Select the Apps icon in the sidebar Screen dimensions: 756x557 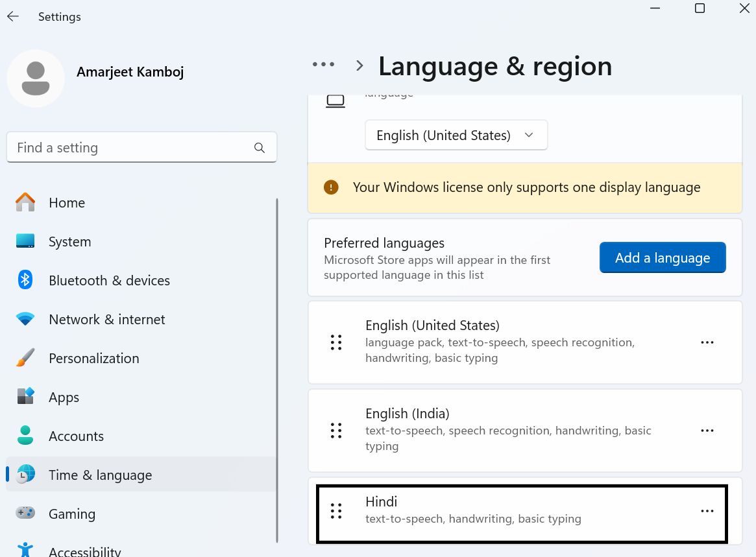(25, 397)
